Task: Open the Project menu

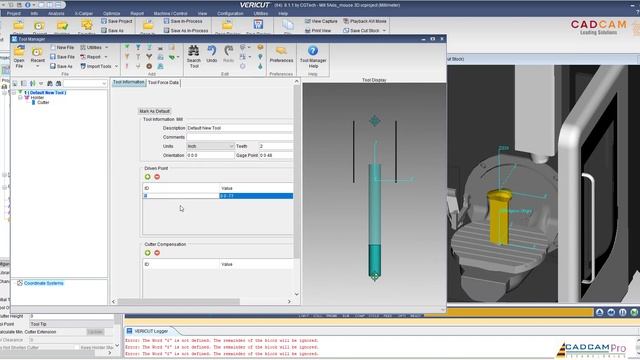Action: (13, 13)
